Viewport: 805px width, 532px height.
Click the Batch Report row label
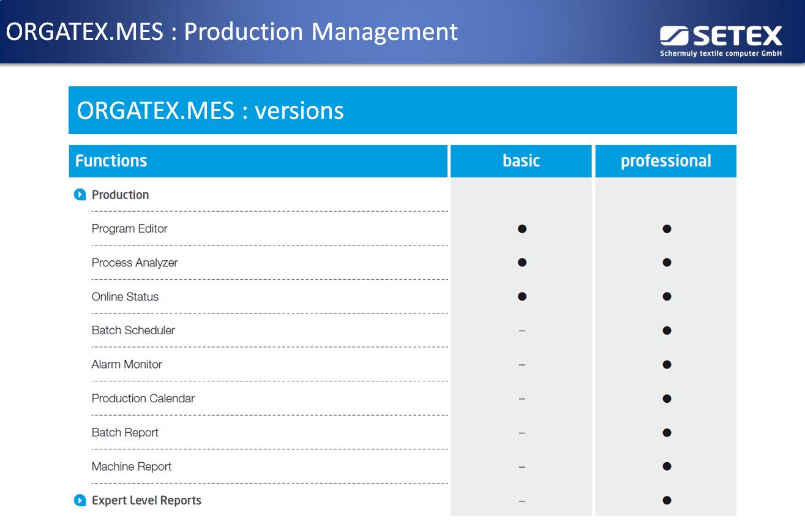pyautogui.click(x=125, y=433)
